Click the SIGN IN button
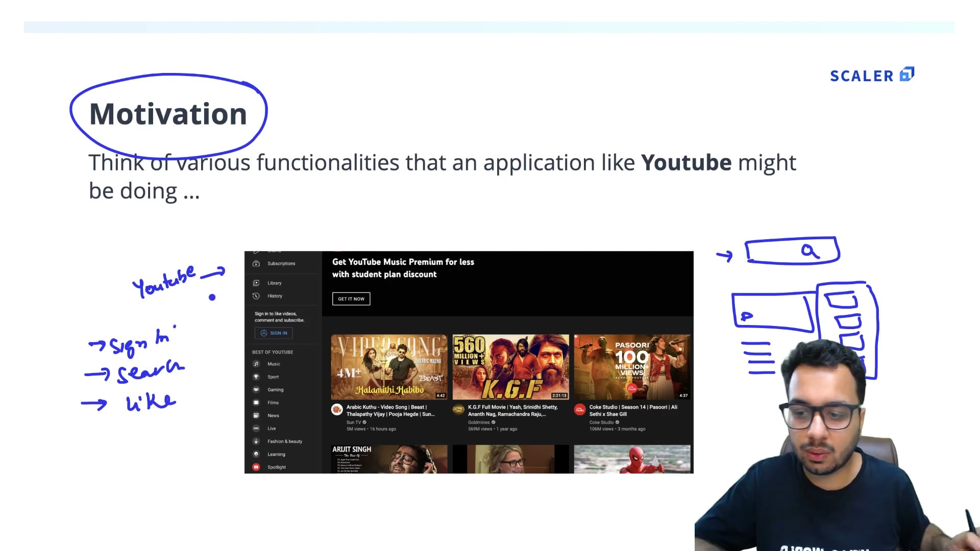 click(274, 333)
